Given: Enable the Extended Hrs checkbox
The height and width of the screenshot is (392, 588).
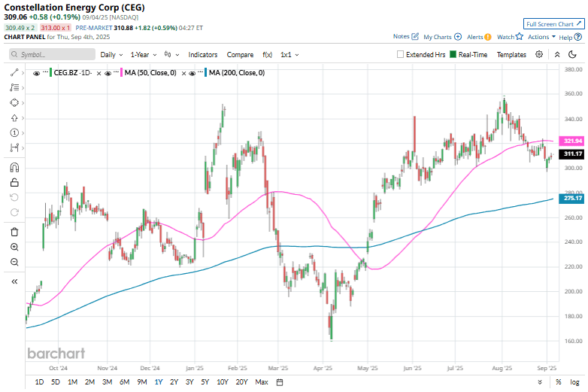Looking at the screenshot, I should 401,55.
